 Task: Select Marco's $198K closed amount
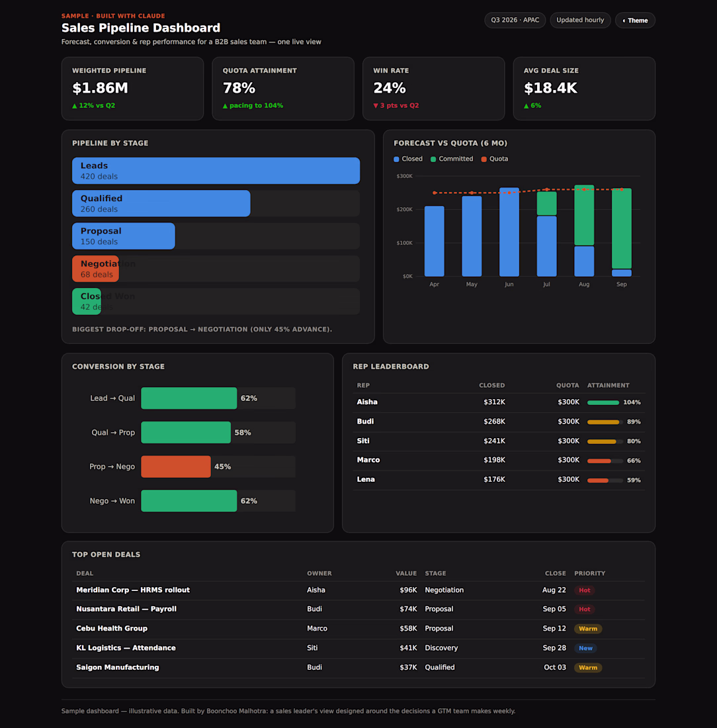coord(494,460)
